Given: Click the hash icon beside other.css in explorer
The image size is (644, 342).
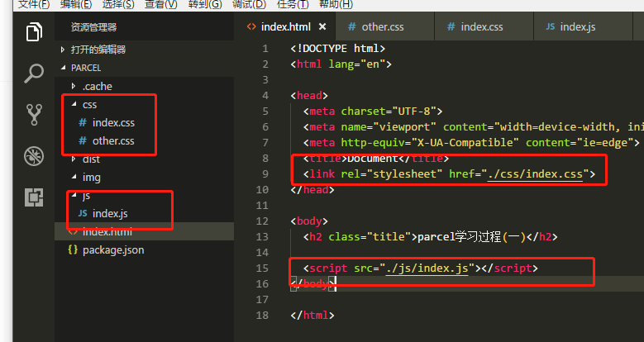Looking at the screenshot, I should coord(83,140).
